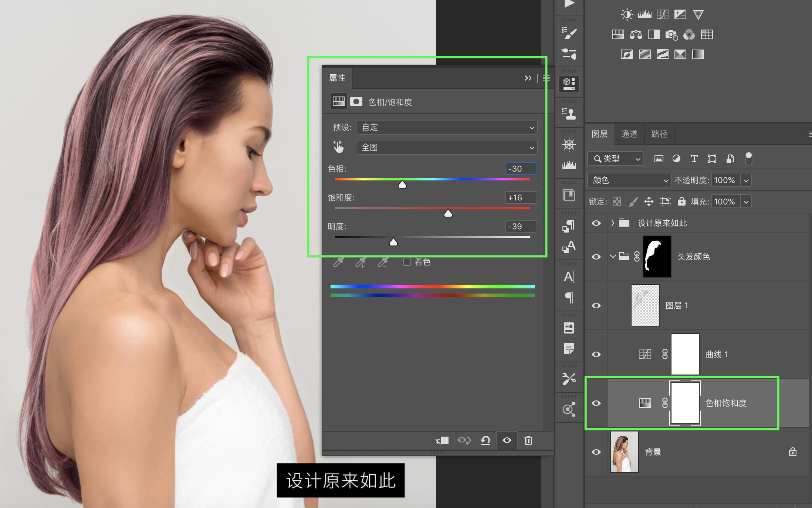Filter layers by text type icon

point(694,159)
